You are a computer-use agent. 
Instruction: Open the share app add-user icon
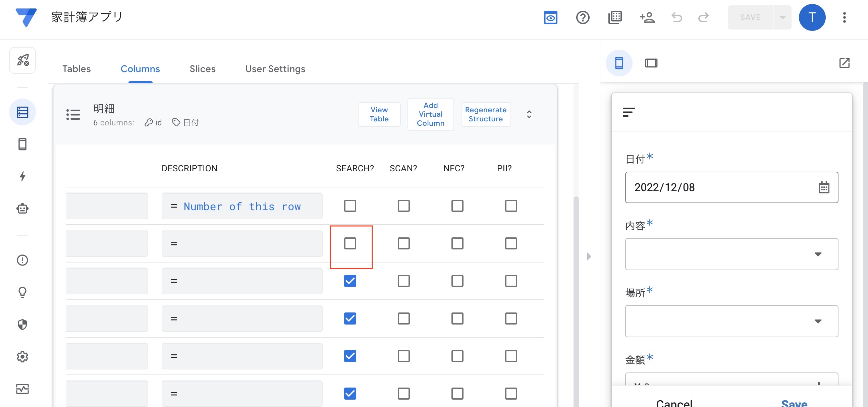click(647, 17)
